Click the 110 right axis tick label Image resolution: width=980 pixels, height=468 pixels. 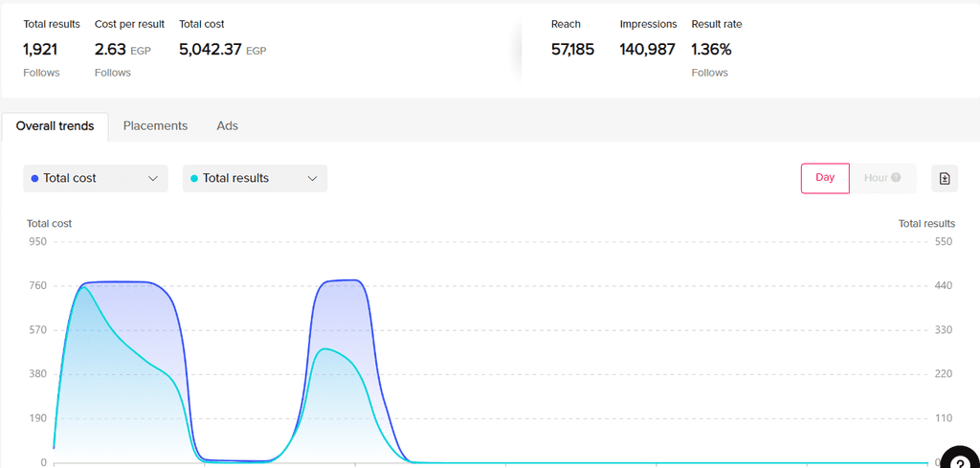(x=943, y=418)
